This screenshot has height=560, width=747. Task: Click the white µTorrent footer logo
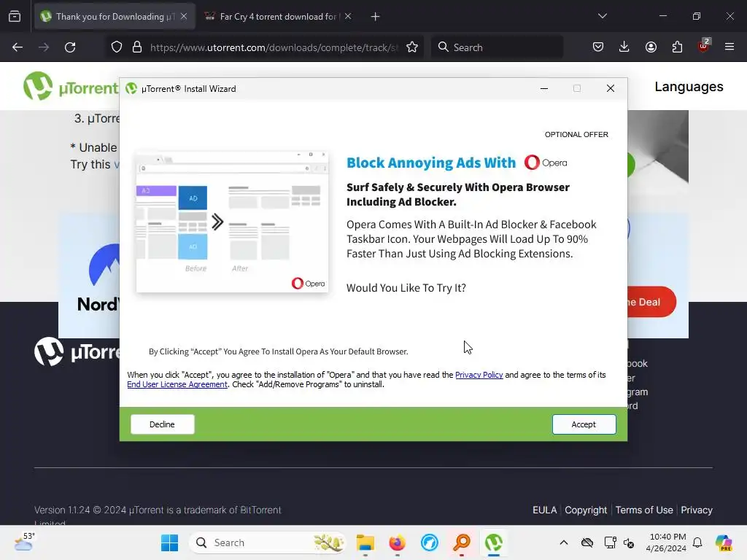coord(77,352)
